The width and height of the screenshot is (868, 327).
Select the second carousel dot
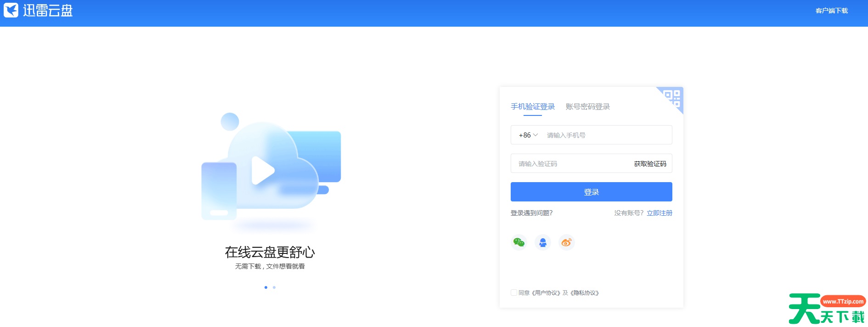pos(274,287)
